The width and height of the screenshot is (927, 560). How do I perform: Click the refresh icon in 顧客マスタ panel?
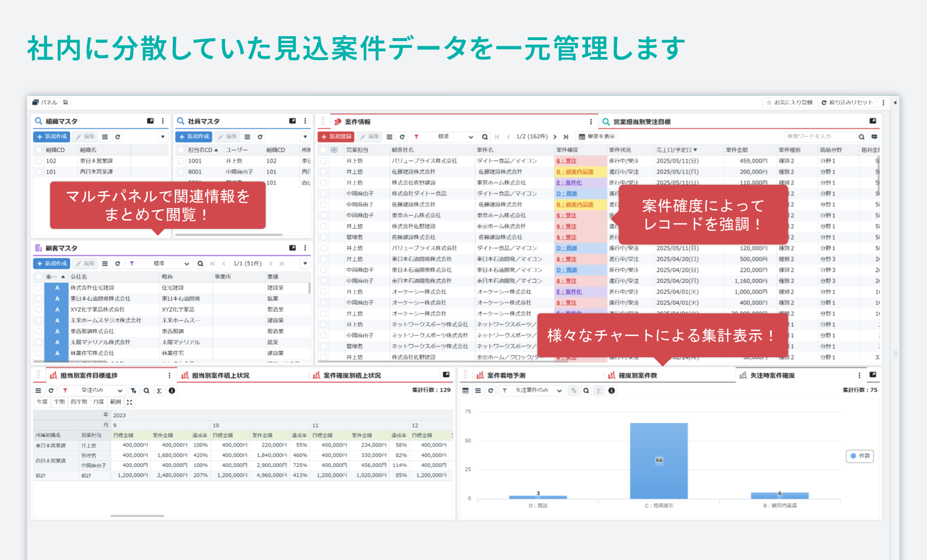[118, 264]
